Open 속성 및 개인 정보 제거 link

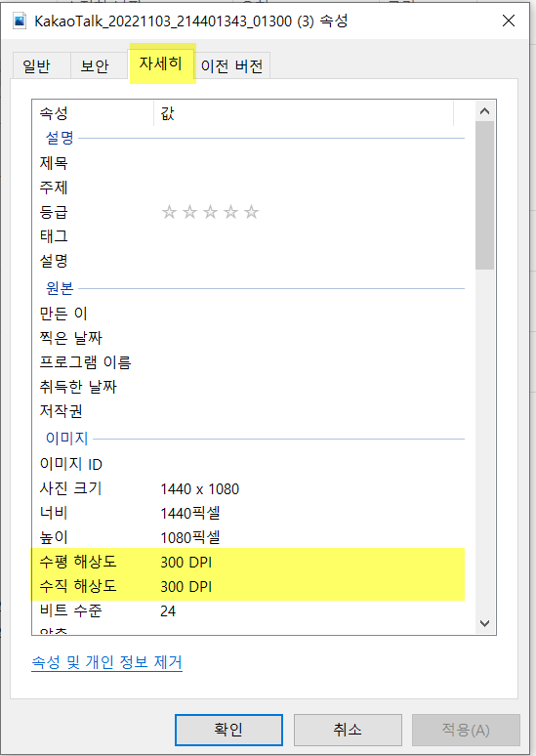click(x=107, y=662)
